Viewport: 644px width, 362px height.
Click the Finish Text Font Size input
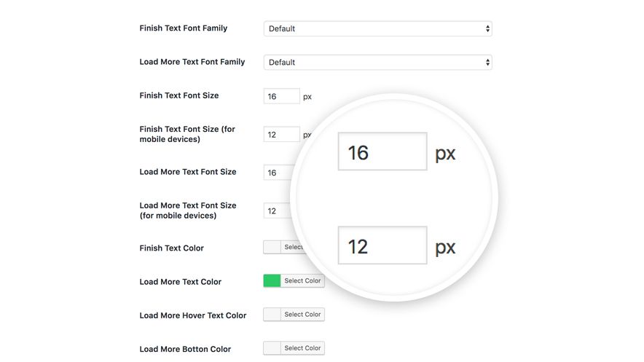(x=281, y=96)
